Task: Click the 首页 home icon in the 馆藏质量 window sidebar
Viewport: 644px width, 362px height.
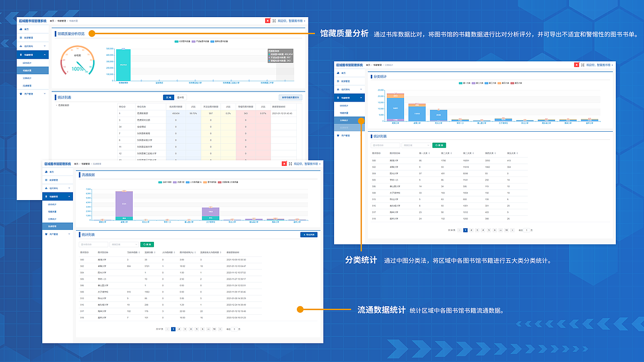Action: (x=21, y=29)
